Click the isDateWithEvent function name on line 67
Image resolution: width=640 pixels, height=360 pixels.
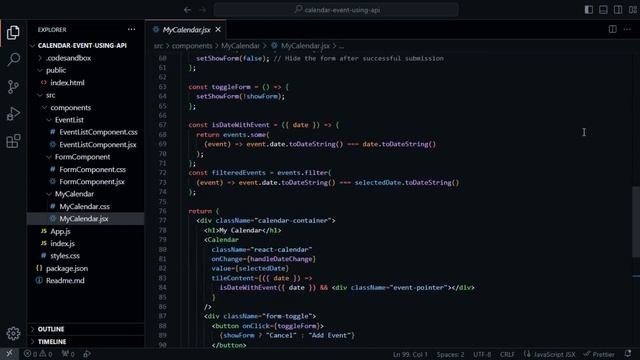[240, 125]
